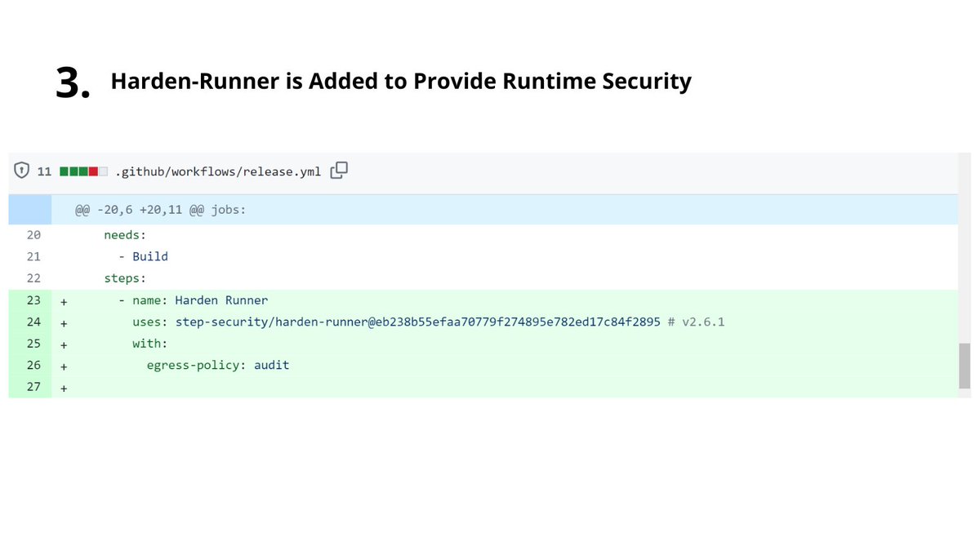Expand the hunk header @@ -20,6 +20,11 @@

161,210
